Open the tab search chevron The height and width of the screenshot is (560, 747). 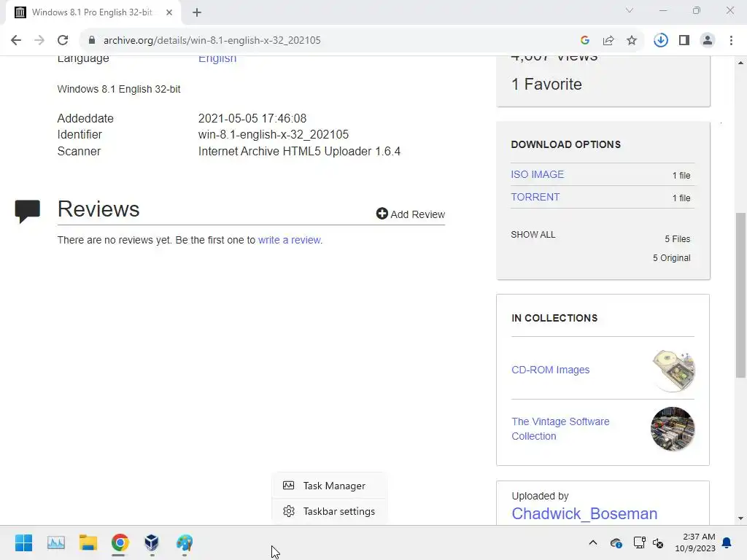(630, 10)
